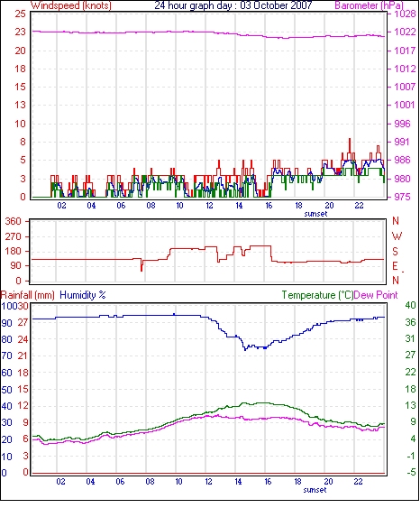Select the 360 degree direction label
The image size is (420, 508).
(14, 222)
